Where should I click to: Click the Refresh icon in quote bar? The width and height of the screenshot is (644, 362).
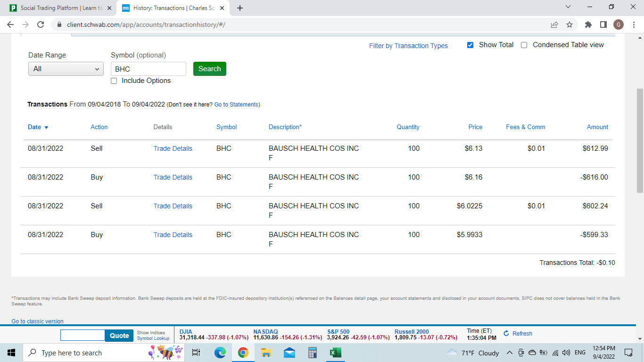(506, 334)
